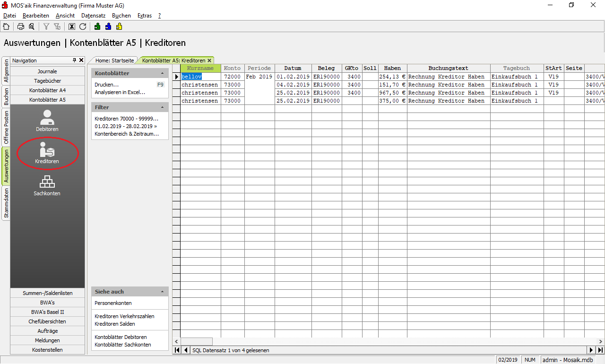The height and width of the screenshot is (364, 605).
Task: Pin the Navigation panel
Action: coord(74,61)
